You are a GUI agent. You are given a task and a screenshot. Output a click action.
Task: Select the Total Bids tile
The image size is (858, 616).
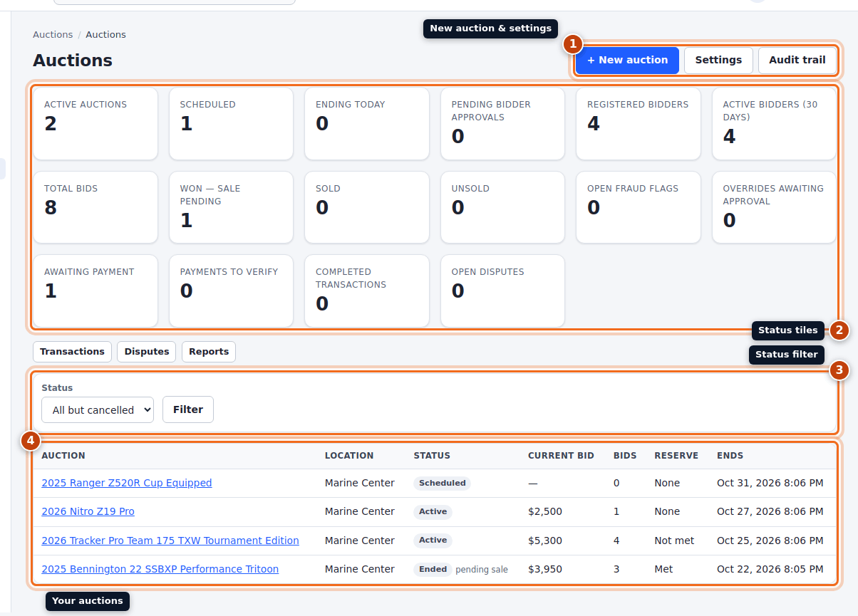95,207
